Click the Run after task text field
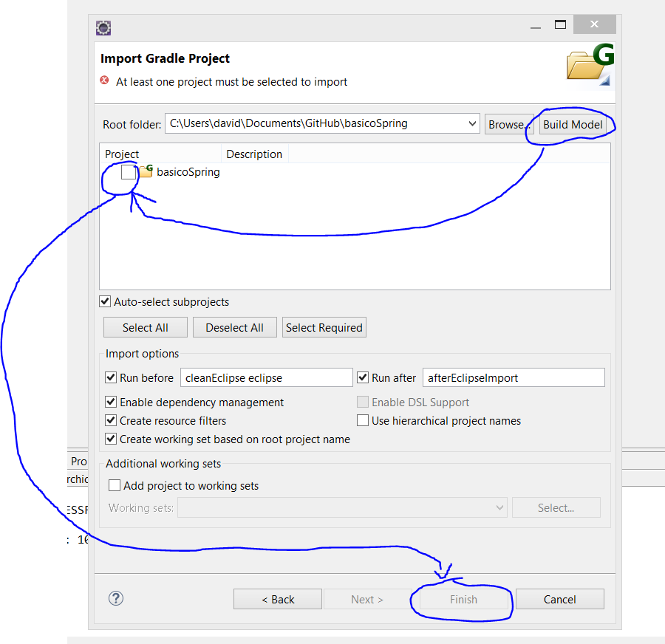 pyautogui.click(x=514, y=377)
